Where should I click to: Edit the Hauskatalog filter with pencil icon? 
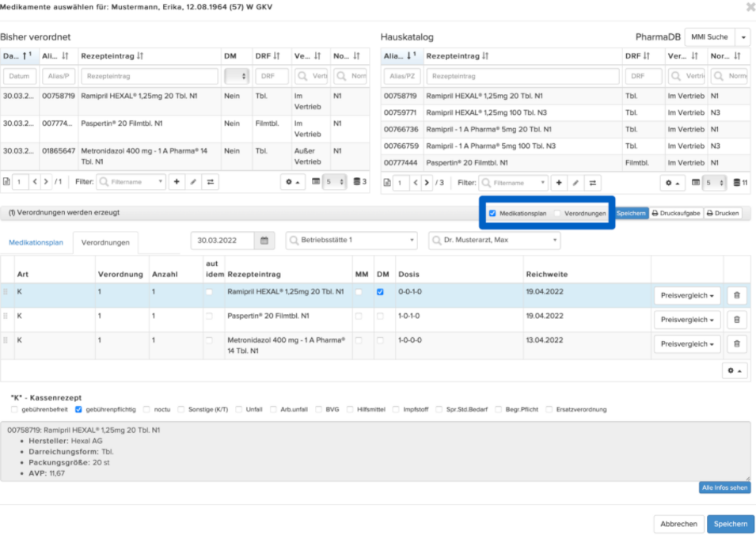click(576, 183)
